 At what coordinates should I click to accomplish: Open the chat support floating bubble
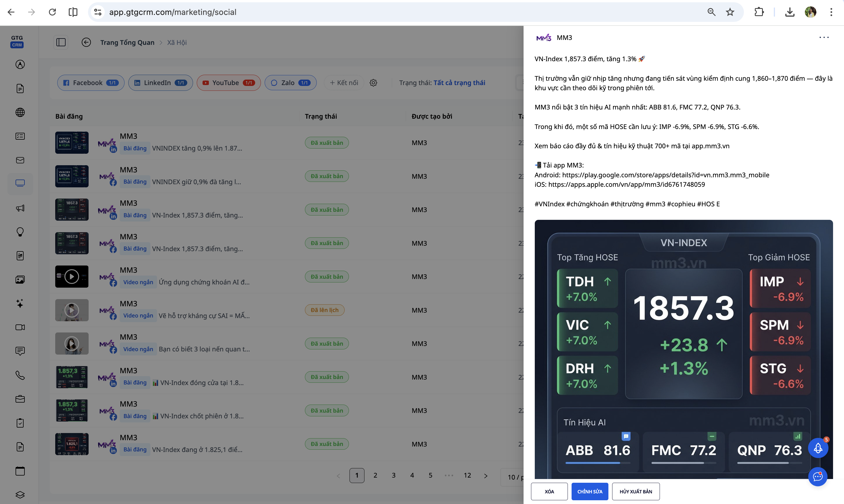(818, 476)
